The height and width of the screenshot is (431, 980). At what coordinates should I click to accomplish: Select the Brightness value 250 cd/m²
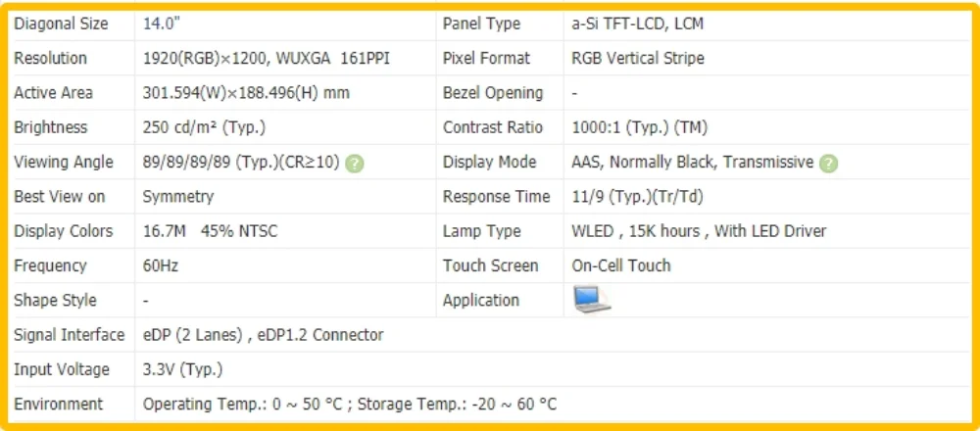(x=204, y=127)
